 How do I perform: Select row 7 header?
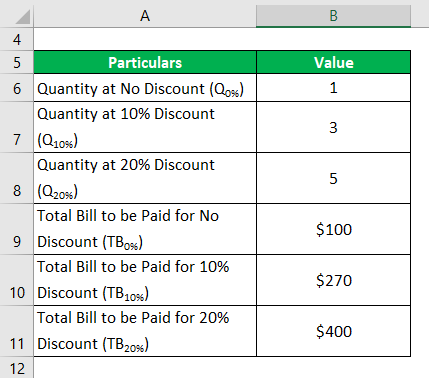[x=17, y=127]
